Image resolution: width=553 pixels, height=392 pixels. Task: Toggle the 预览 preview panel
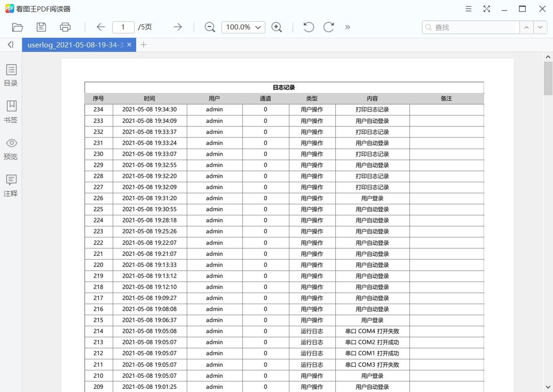click(11, 149)
